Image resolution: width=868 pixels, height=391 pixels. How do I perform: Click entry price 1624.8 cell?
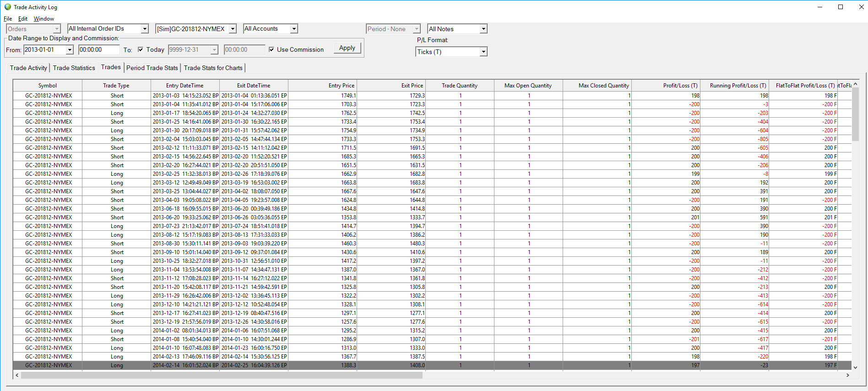pos(322,200)
